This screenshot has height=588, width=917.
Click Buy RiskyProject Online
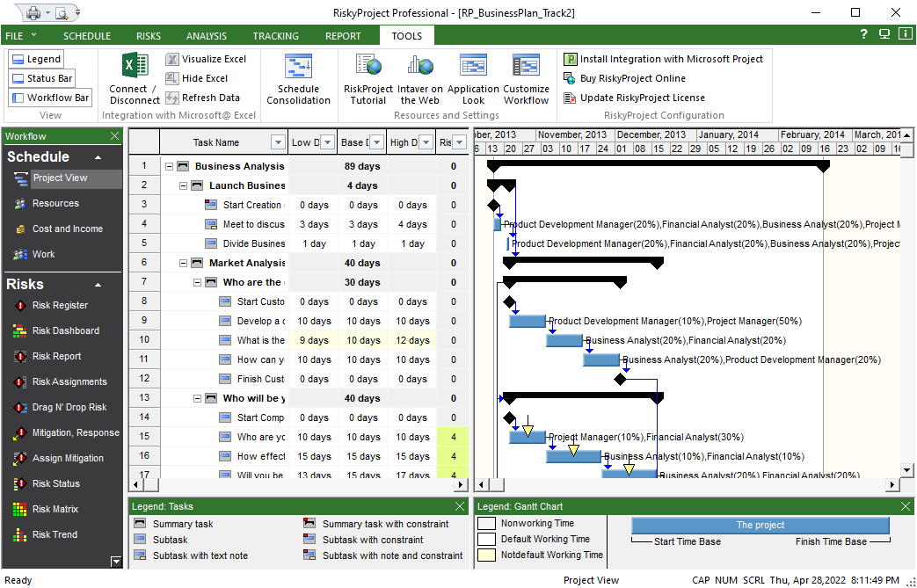click(x=624, y=78)
